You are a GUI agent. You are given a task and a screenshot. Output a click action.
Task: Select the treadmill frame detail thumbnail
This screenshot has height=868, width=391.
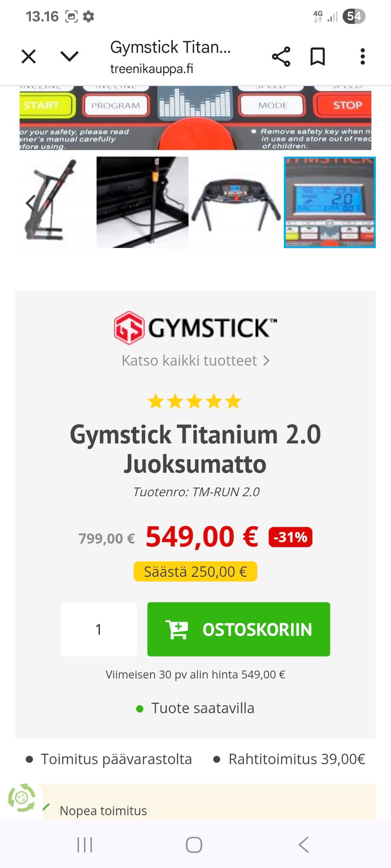143,202
